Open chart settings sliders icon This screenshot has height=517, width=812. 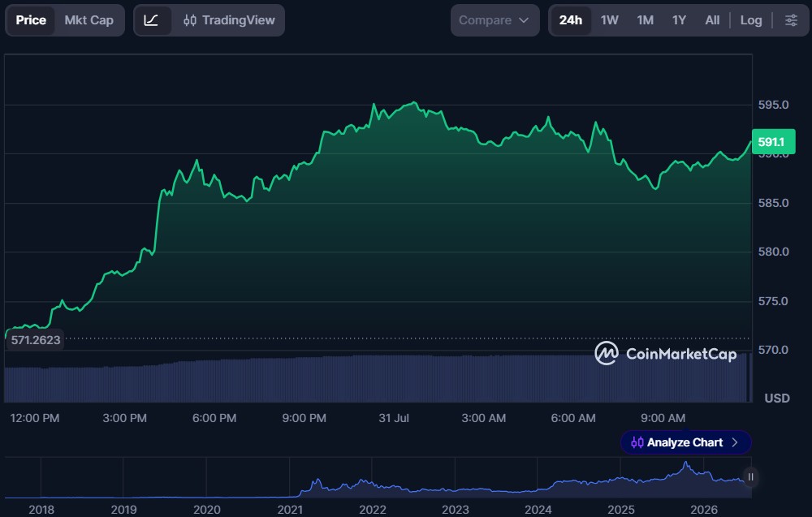[x=791, y=20]
